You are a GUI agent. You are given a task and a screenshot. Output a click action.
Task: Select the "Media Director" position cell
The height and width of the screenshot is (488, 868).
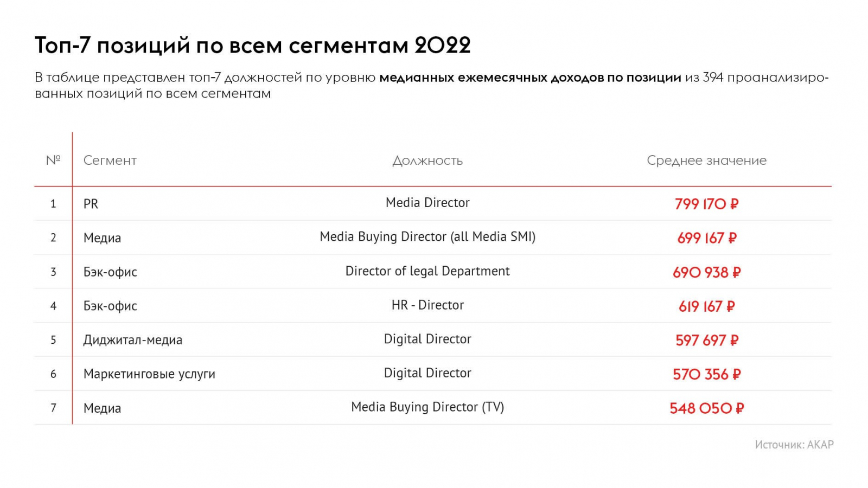click(427, 203)
